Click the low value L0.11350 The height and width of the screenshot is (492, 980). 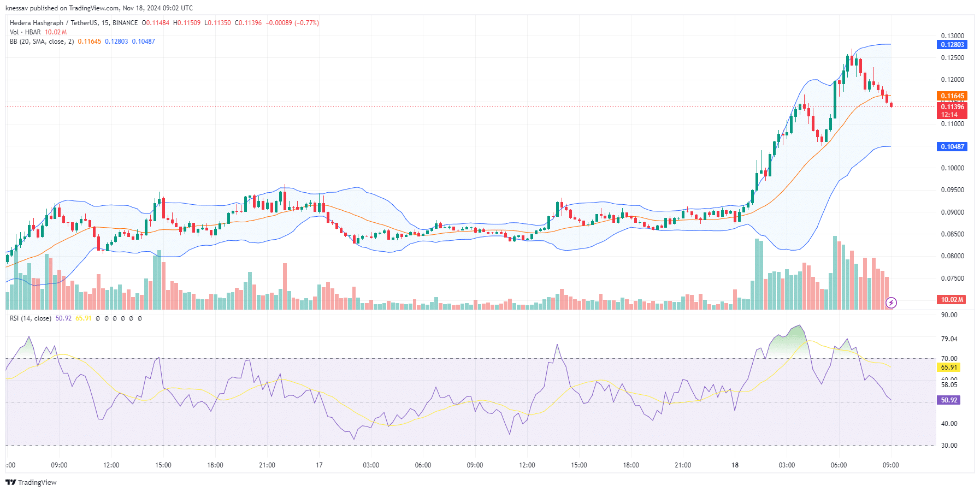217,23
